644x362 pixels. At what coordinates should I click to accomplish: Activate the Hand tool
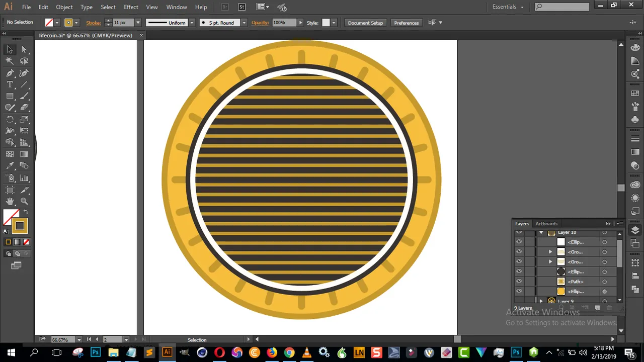tap(10, 202)
